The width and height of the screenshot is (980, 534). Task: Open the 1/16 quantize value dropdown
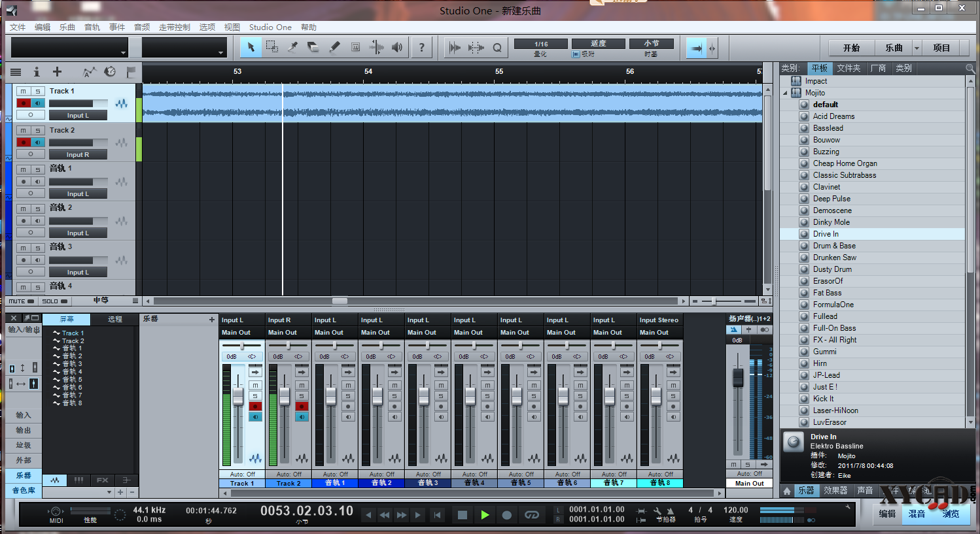[541, 44]
